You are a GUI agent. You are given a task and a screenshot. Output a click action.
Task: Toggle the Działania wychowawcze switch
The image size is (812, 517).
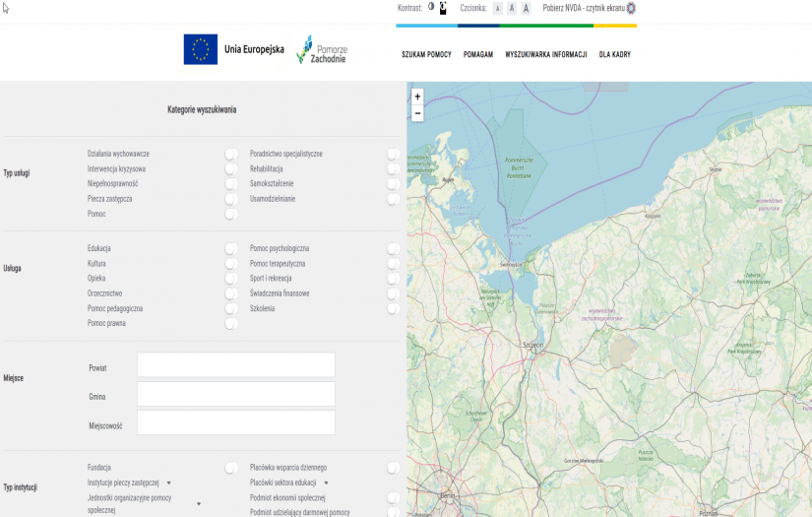click(230, 154)
